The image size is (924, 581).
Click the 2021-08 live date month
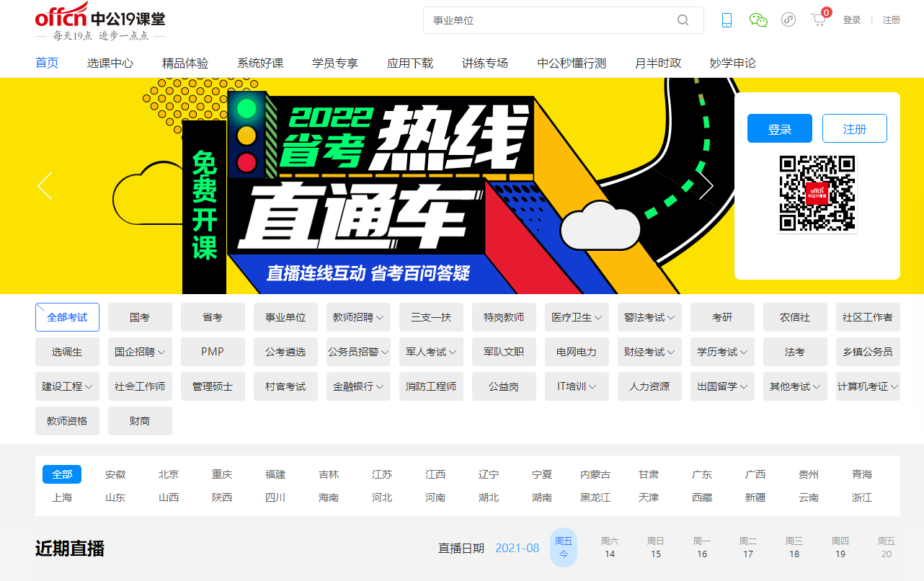[517, 548]
